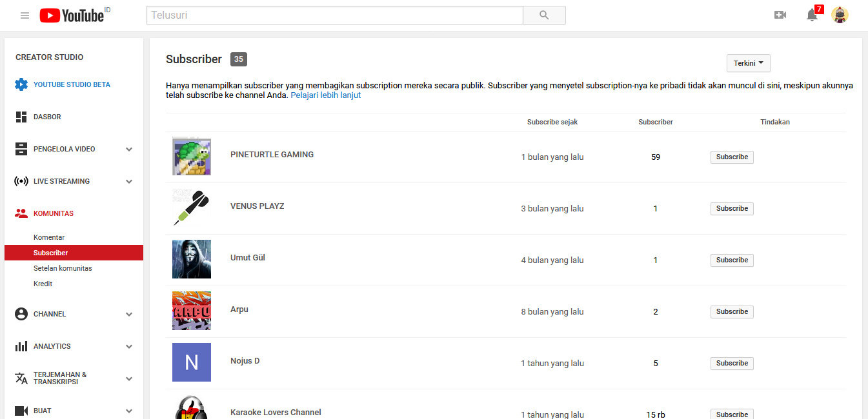Click the '15 rb' subscriber count
This screenshot has width=868, height=419.
(656, 414)
